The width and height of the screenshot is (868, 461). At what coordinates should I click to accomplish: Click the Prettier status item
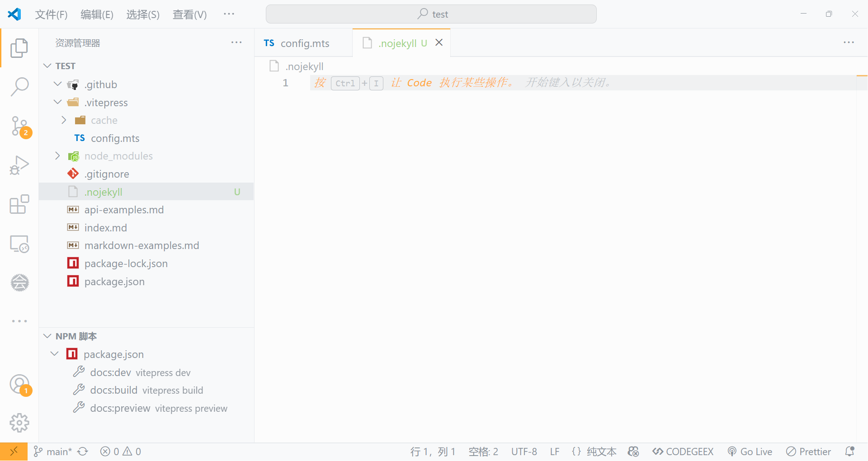pos(808,452)
